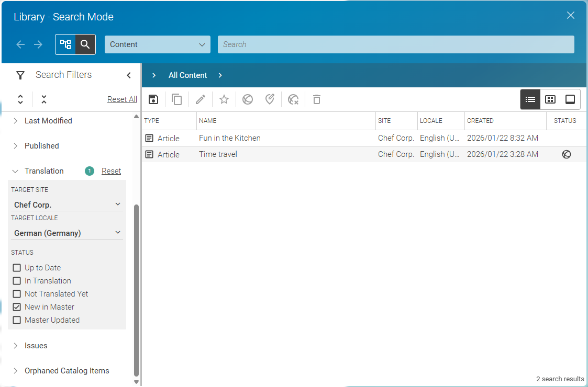Expand the Issues filter section
588x387 pixels.
(36, 346)
